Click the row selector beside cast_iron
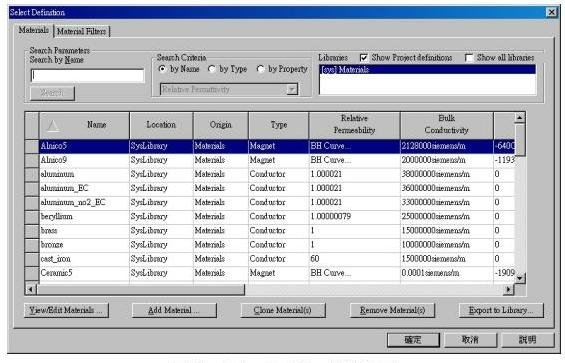 pos(32,259)
